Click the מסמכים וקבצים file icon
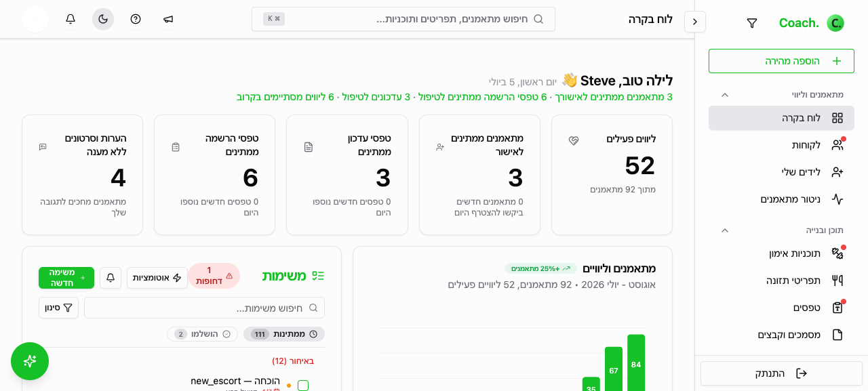Screen dimensions: 868x391 (x=837, y=335)
